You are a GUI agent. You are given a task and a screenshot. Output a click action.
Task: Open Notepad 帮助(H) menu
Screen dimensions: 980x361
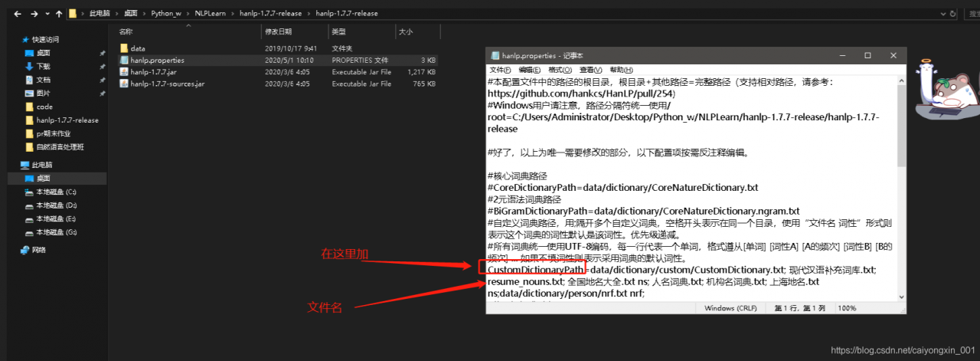click(622, 70)
